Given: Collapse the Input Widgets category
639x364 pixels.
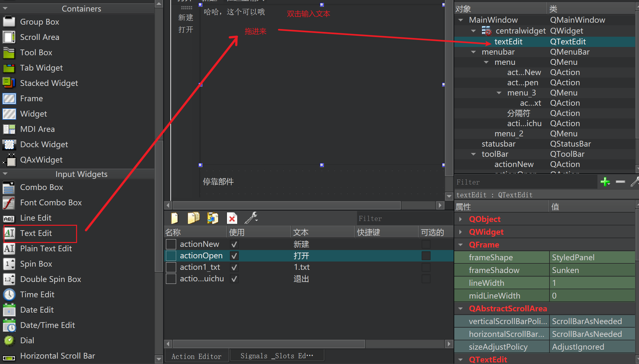Looking at the screenshot, I should 5,174.
